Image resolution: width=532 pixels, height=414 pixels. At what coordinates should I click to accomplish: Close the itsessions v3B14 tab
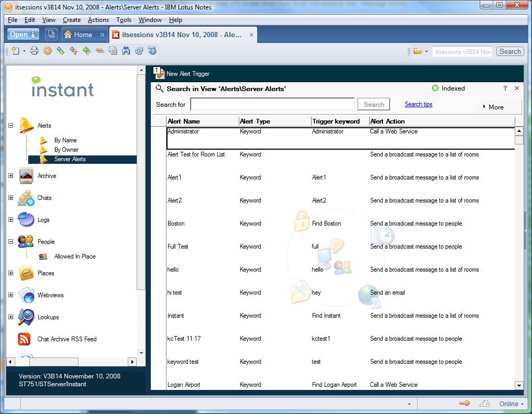251,35
